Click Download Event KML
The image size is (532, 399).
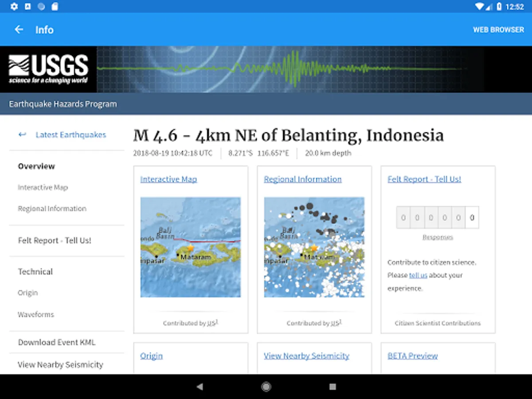(57, 342)
